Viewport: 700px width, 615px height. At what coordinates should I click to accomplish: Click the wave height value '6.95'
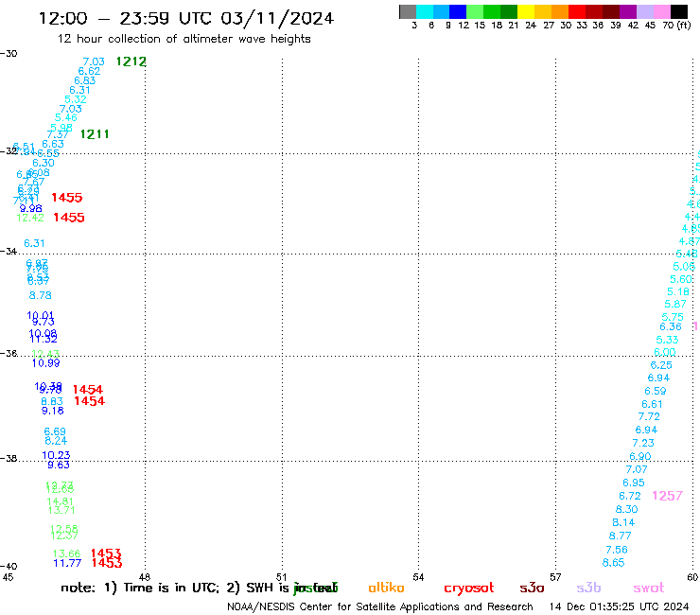(x=634, y=483)
